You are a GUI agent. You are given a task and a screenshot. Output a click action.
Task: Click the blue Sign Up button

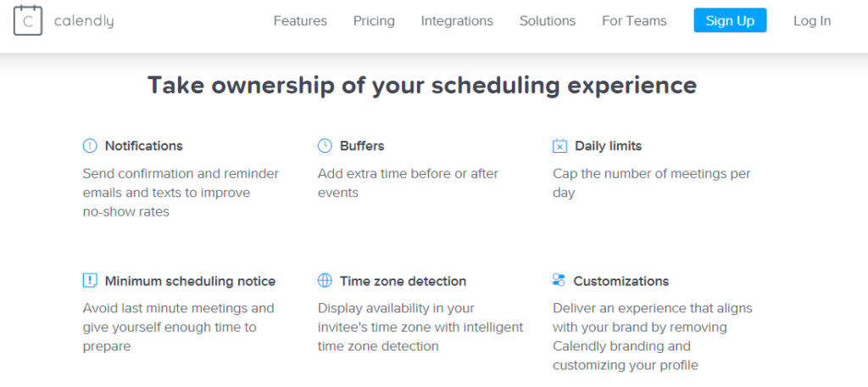[730, 20]
